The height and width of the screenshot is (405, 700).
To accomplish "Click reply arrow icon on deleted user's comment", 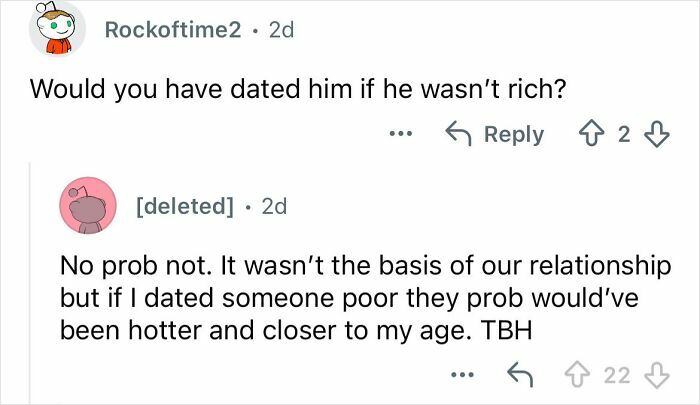I will point(517,375).
